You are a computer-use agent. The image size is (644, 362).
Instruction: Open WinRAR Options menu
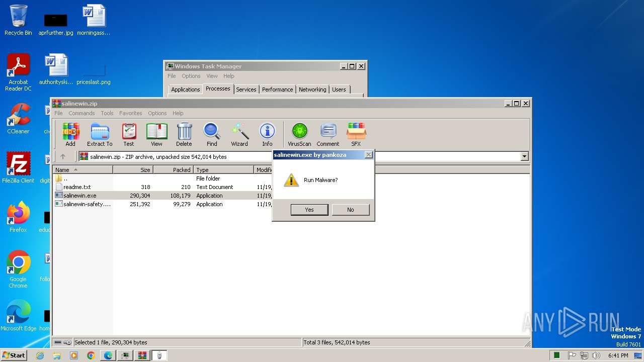[157, 113]
